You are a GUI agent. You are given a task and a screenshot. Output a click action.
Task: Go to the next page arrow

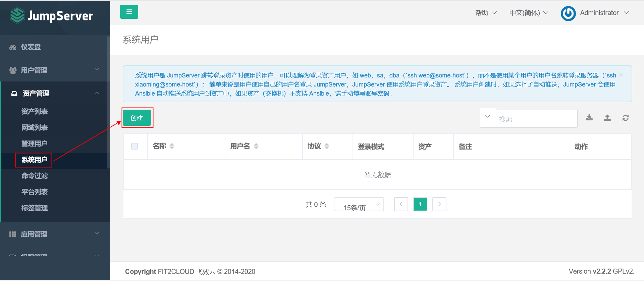[439, 204]
